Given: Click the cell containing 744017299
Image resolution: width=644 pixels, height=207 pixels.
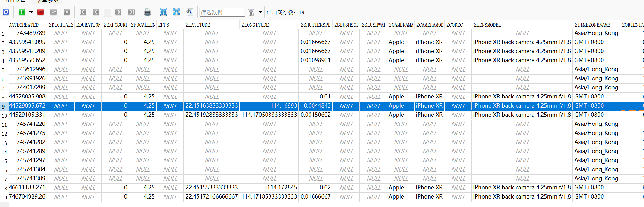Looking at the screenshot, I should 28,88.
